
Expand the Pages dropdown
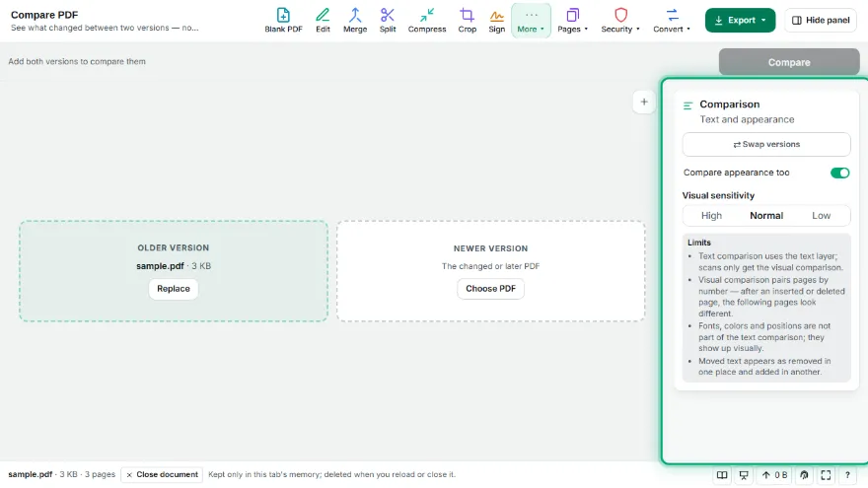click(572, 21)
